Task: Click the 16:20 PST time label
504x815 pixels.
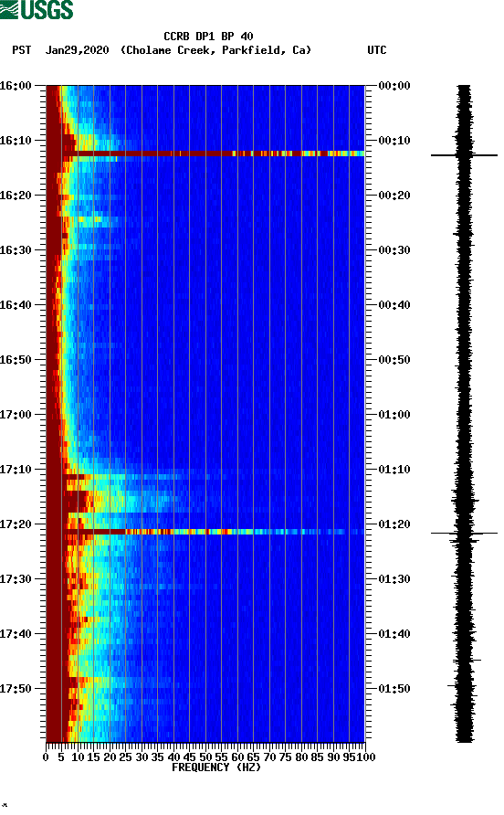Action: tap(16, 196)
